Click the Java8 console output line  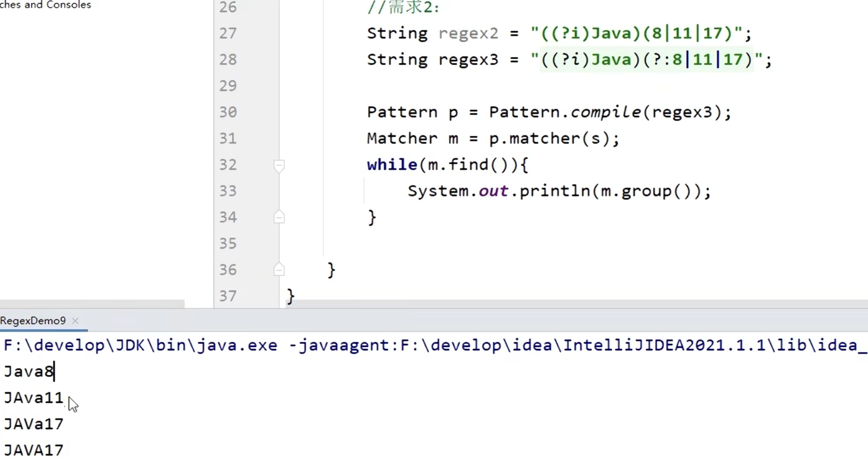(29, 372)
